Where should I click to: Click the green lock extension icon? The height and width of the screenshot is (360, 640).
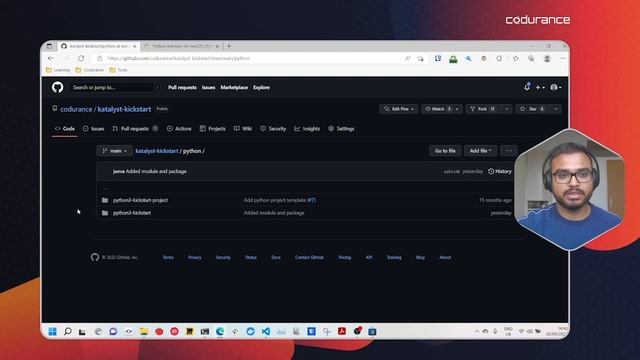pyautogui.click(x=453, y=59)
